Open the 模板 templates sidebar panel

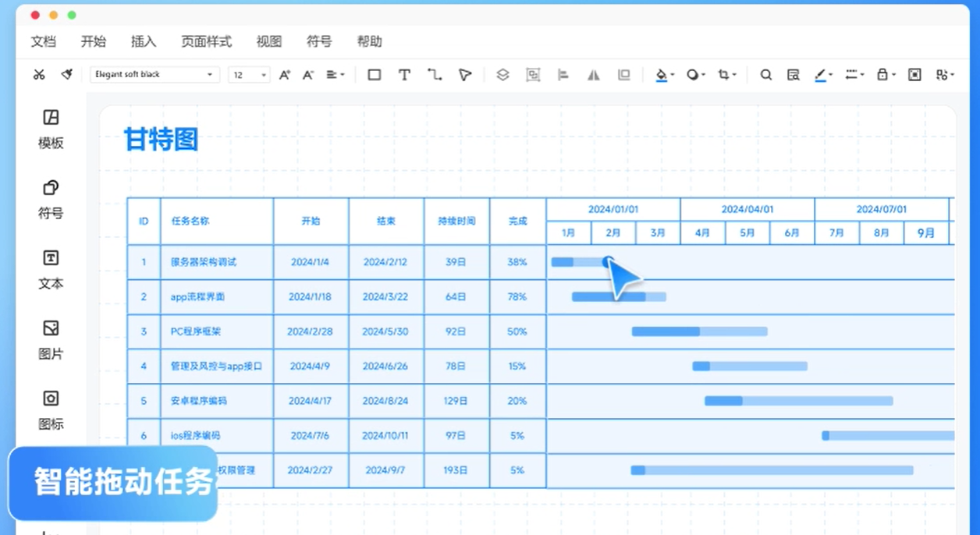[51, 129]
